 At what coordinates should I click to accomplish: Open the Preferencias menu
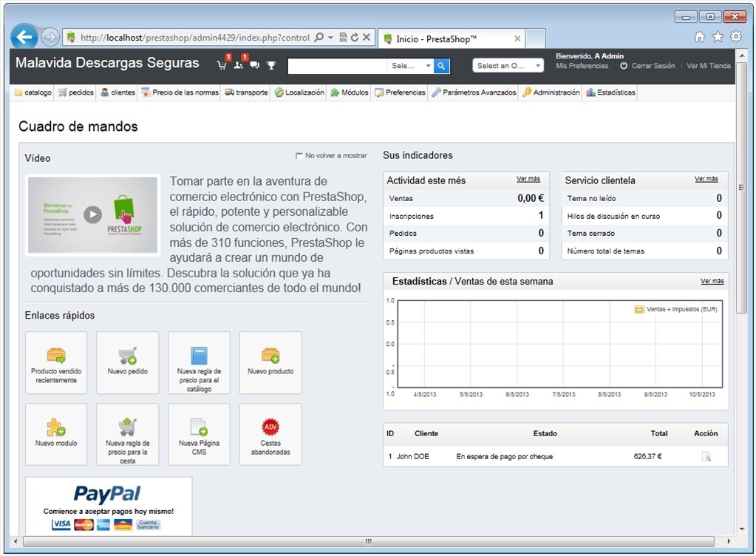pyautogui.click(x=401, y=92)
